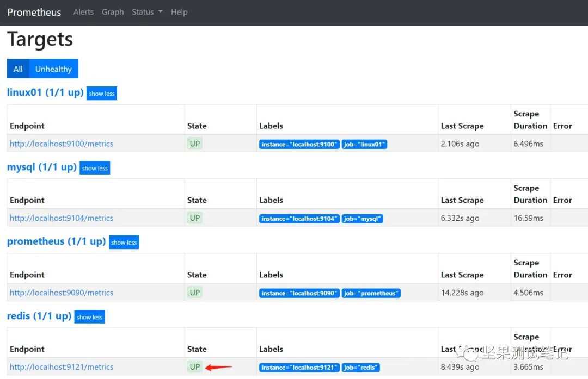Screen dimensions: 588x379
Task: Click the job="mysql" label badge
Action: tap(362, 219)
